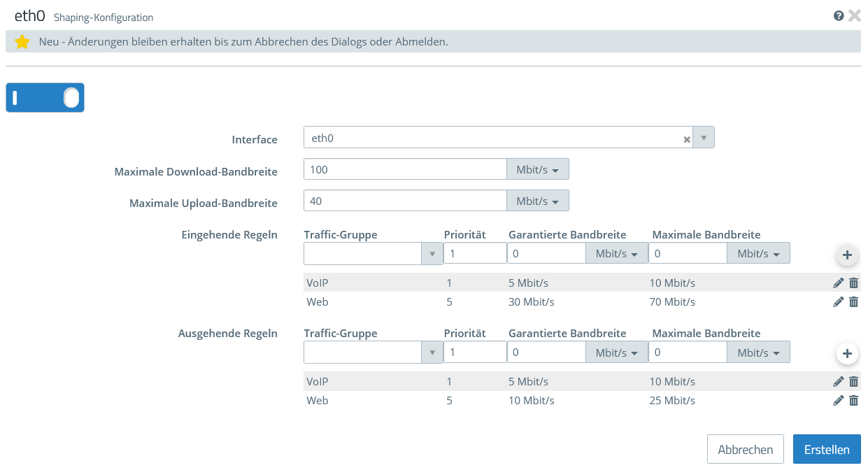Clear the eth0 interface selection
Screen dimensions: 868x470
(687, 139)
